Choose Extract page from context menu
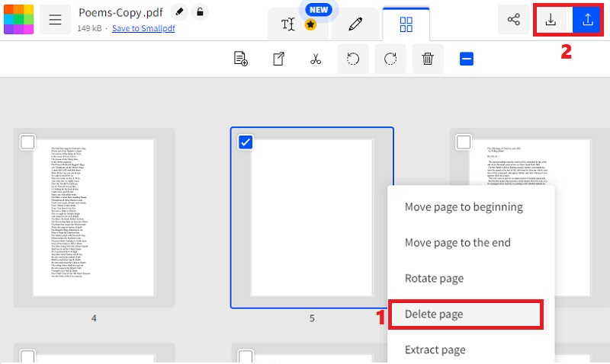Viewport: 610px width, 364px height. click(x=435, y=350)
